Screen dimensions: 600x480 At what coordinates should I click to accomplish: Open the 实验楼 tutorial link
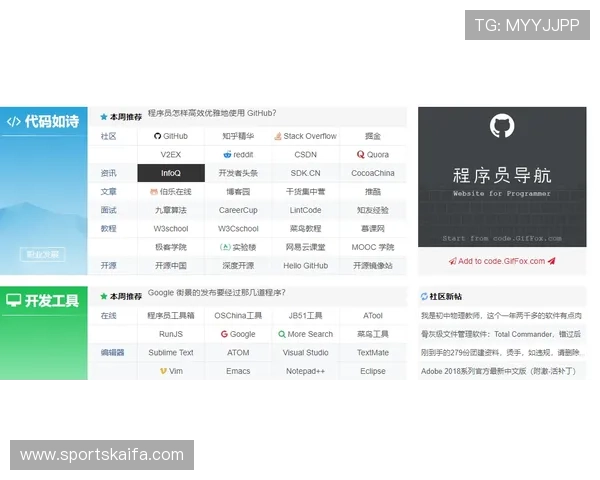tap(238, 247)
